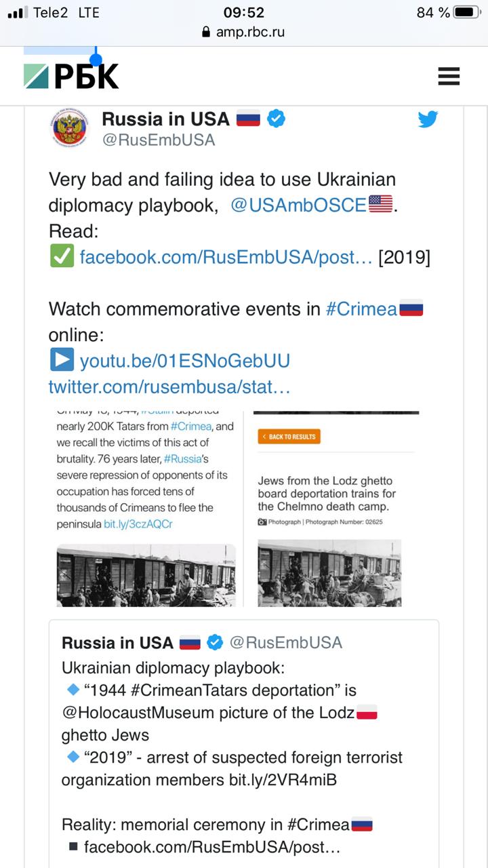The image size is (488, 868).
Task: Open the RBC hamburger menu
Action: pos(449,76)
